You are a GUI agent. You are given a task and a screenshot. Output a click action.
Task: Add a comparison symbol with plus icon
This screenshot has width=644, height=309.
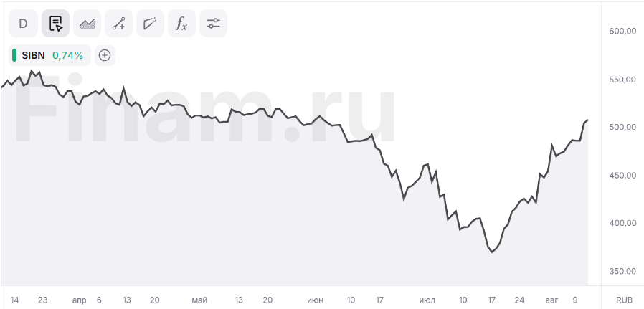[105, 55]
